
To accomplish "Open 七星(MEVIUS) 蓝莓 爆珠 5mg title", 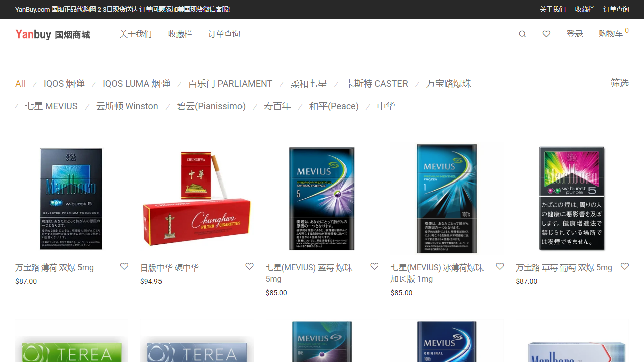I will pos(309,273).
